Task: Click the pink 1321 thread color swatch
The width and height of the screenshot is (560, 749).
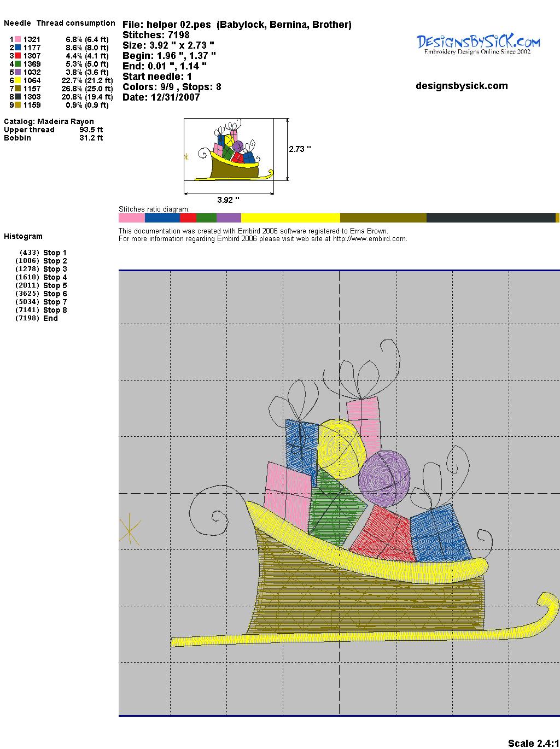Action: click(x=17, y=39)
